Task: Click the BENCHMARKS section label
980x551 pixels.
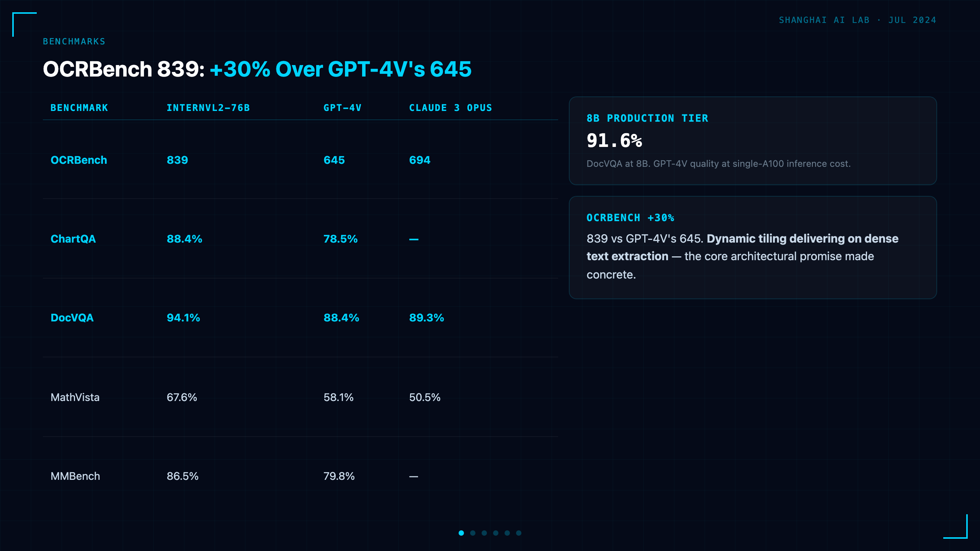Action: (74, 41)
